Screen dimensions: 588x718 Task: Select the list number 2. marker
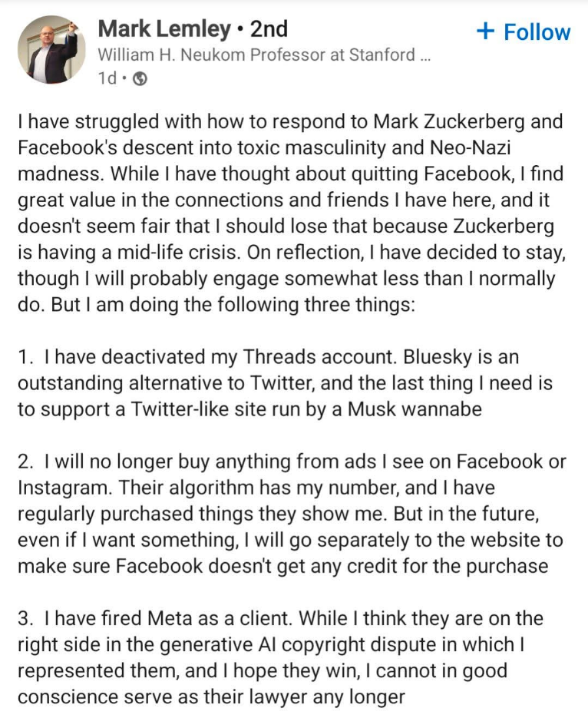pyautogui.click(x=25, y=462)
